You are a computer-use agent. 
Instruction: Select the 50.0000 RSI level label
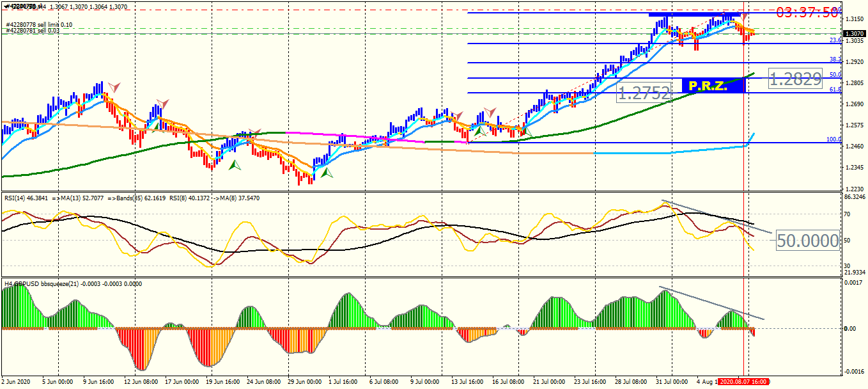pos(807,241)
